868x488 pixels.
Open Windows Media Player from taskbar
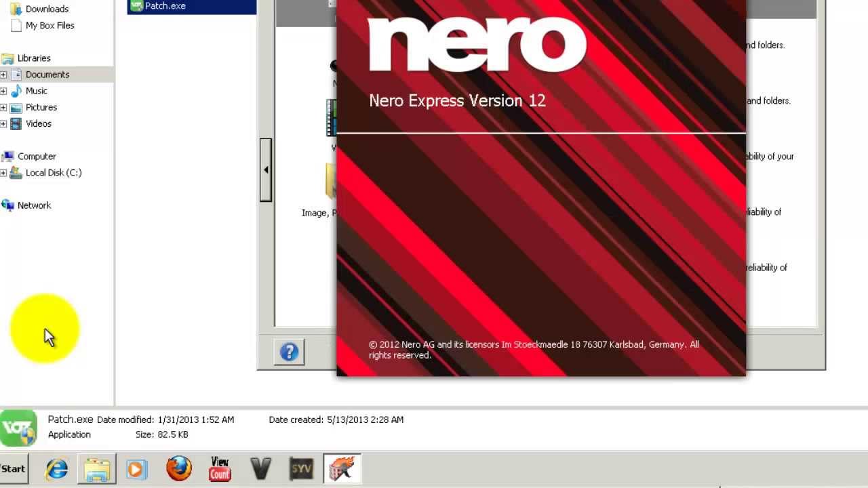click(136, 469)
